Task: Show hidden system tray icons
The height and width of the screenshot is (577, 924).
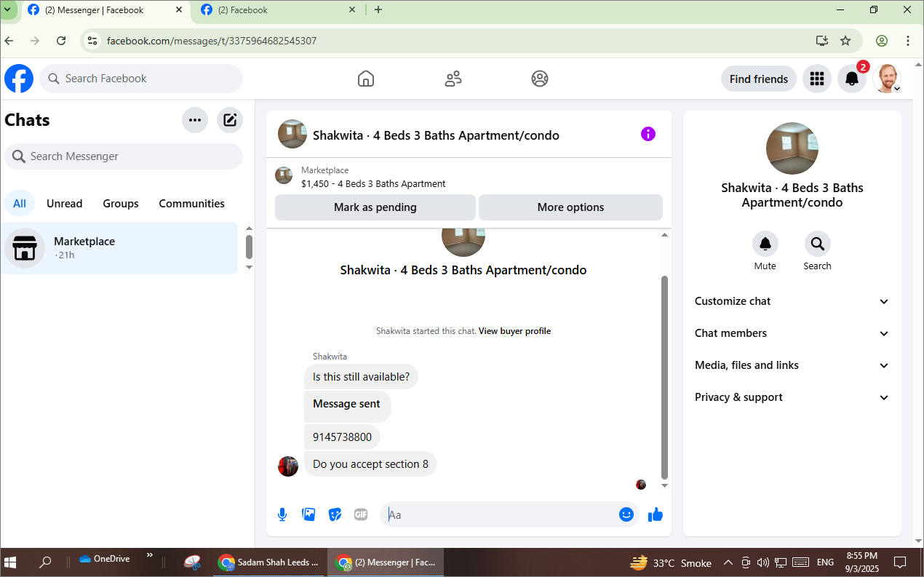Action: click(x=728, y=562)
